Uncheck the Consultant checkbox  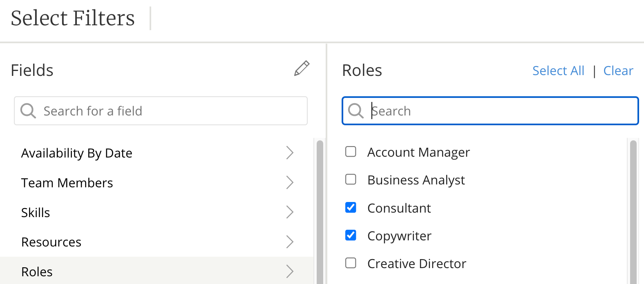tap(351, 208)
